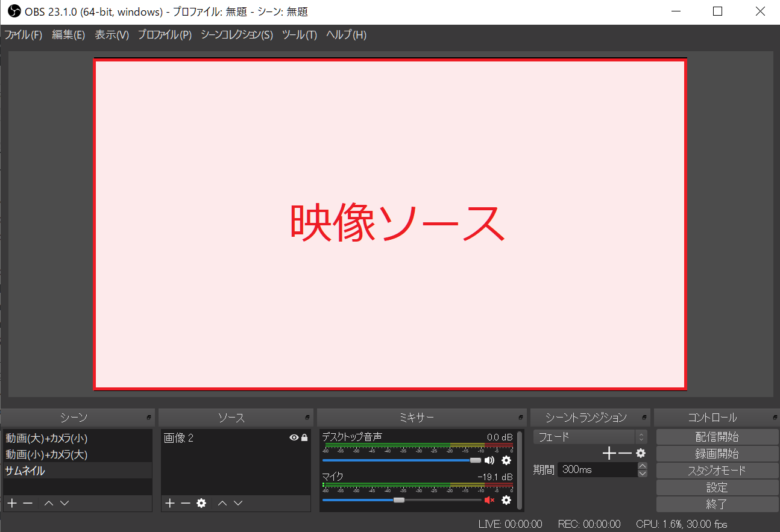Viewport: 780px width, 532px height.
Task: Mute the デスクトップ音声 speaker icon
Action: [x=489, y=460]
